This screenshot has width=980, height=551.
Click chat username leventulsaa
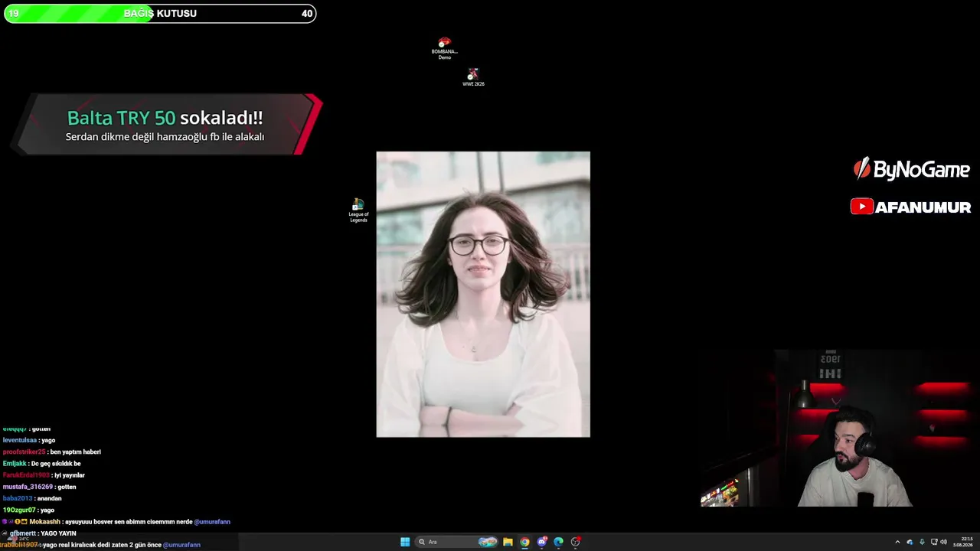point(19,440)
